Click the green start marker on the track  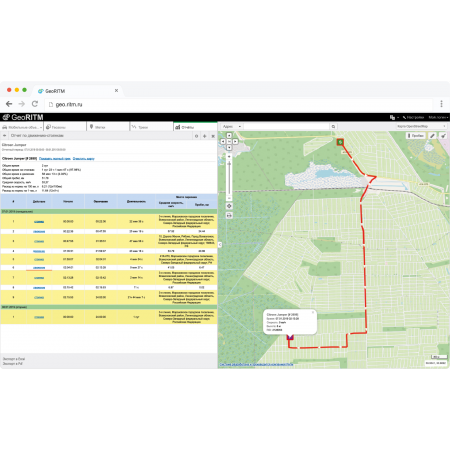(340, 142)
